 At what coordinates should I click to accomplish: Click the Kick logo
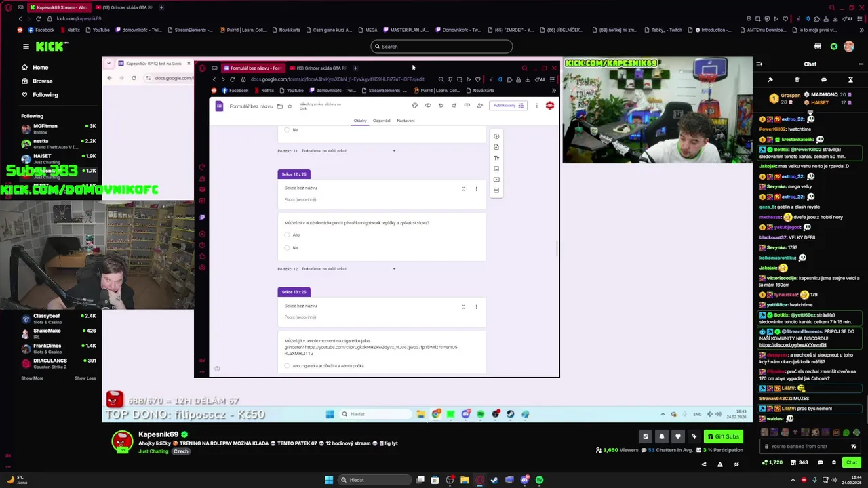(52, 46)
